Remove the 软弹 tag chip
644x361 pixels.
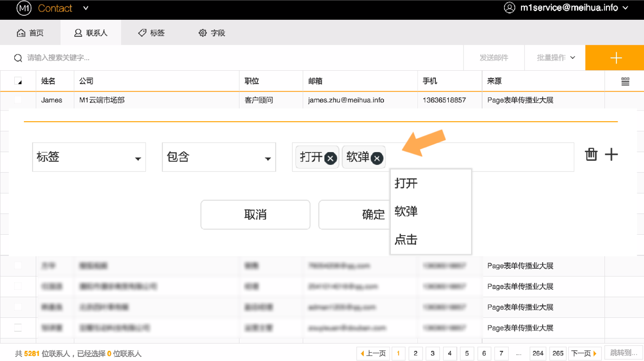point(376,158)
